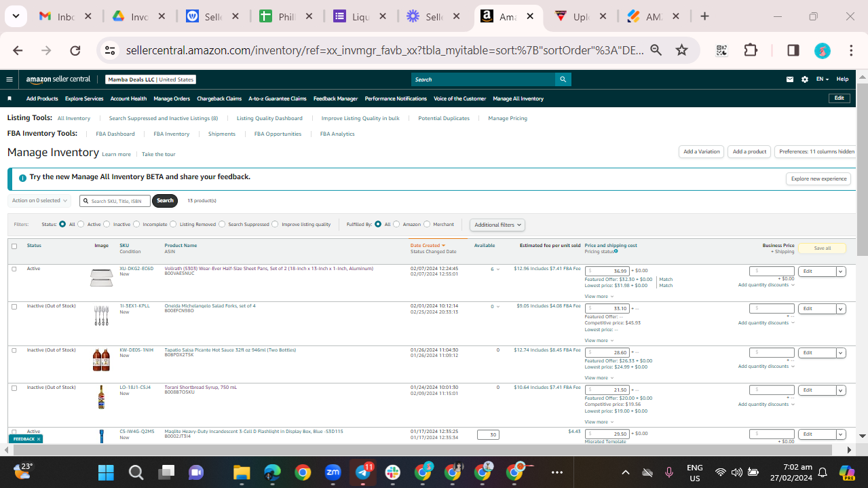Select Fulfilled By Amazon radio button
This screenshot has height=488, width=868.
(x=396, y=224)
